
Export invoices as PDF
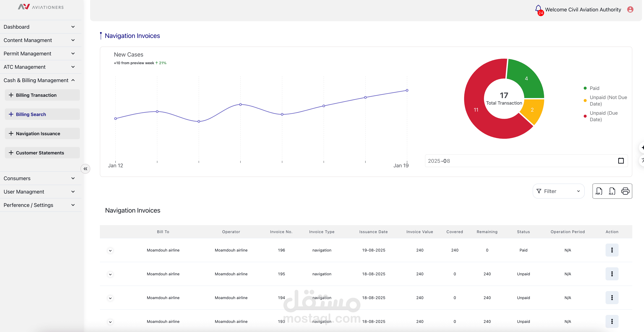[x=599, y=191]
